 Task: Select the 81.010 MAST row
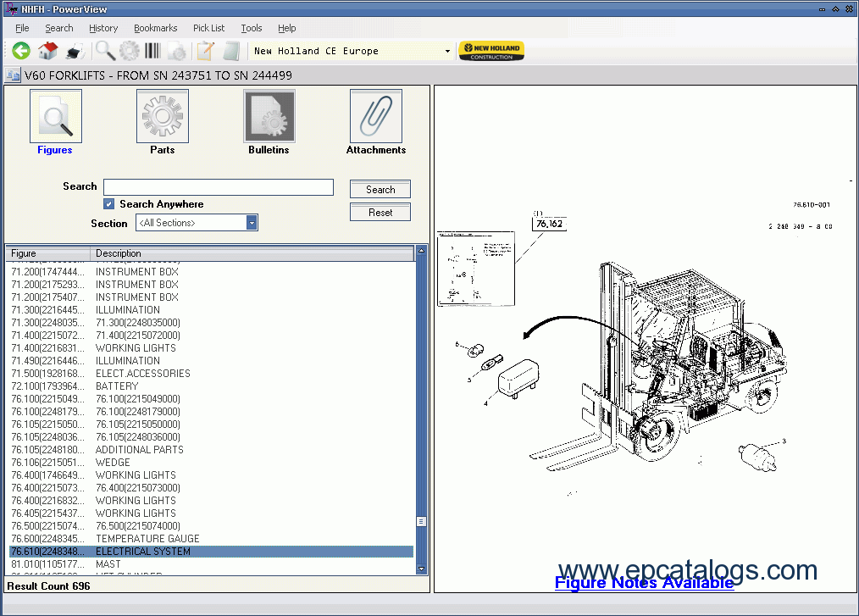pyautogui.click(x=212, y=564)
